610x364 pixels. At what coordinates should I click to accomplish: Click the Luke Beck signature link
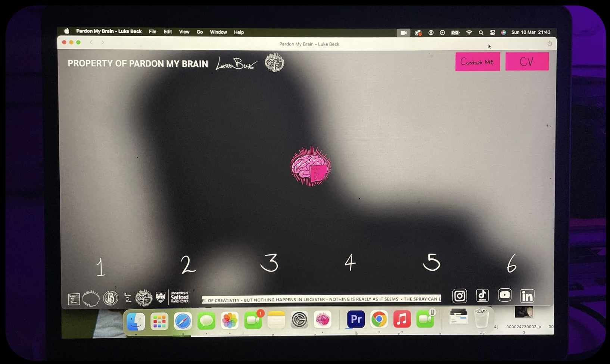[x=236, y=64]
